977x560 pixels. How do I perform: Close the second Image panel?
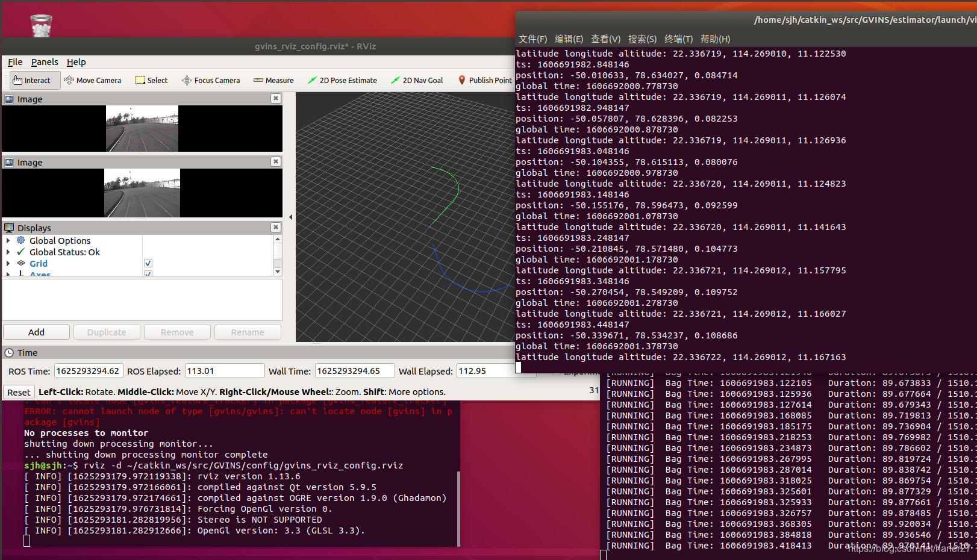(276, 161)
